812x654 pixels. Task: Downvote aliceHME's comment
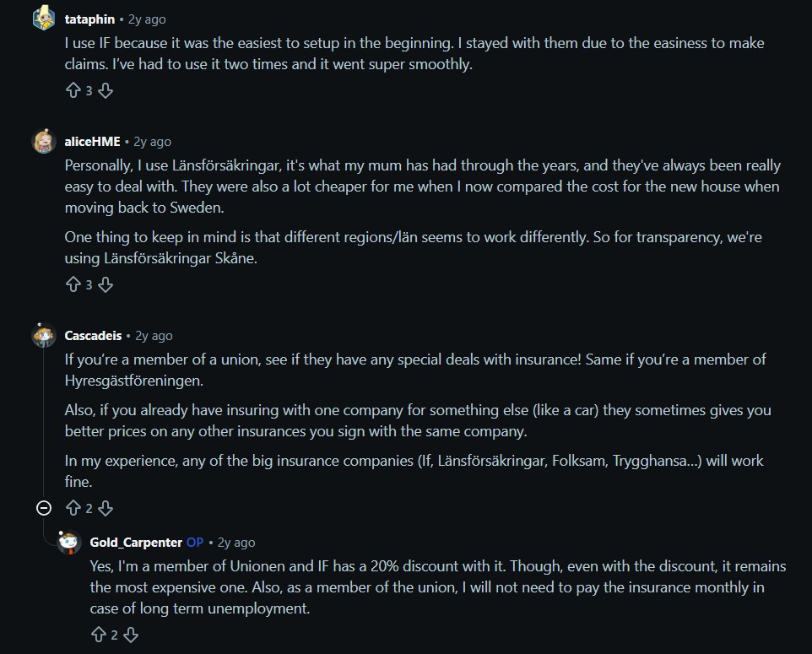tap(106, 284)
